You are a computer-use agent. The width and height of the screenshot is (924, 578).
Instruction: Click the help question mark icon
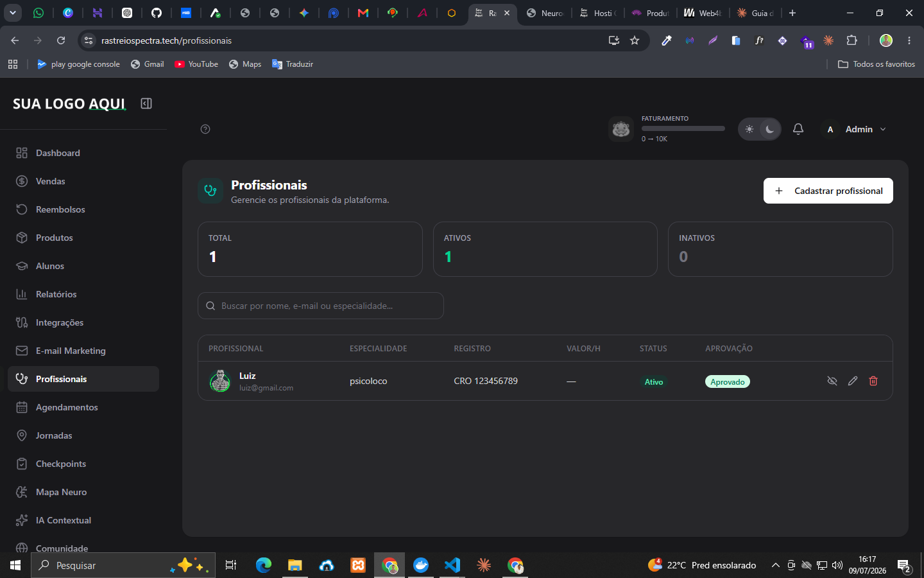[x=205, y=129]
